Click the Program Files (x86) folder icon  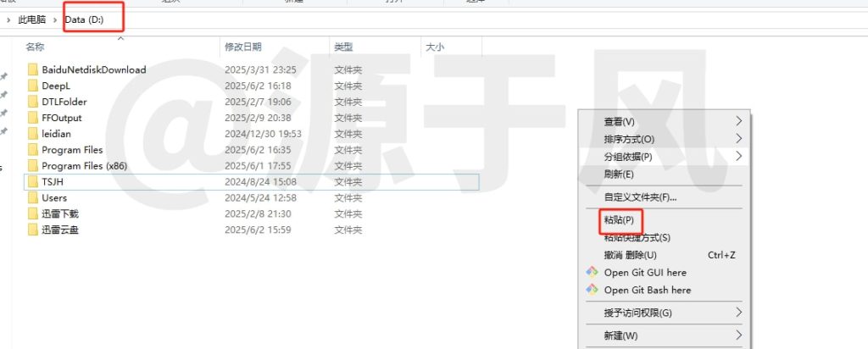point(33,166)
